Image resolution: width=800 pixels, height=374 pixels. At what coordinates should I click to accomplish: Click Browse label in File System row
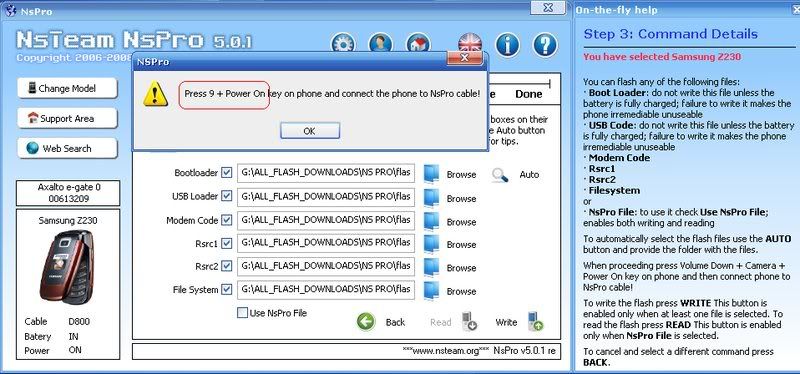coord(461,291)
